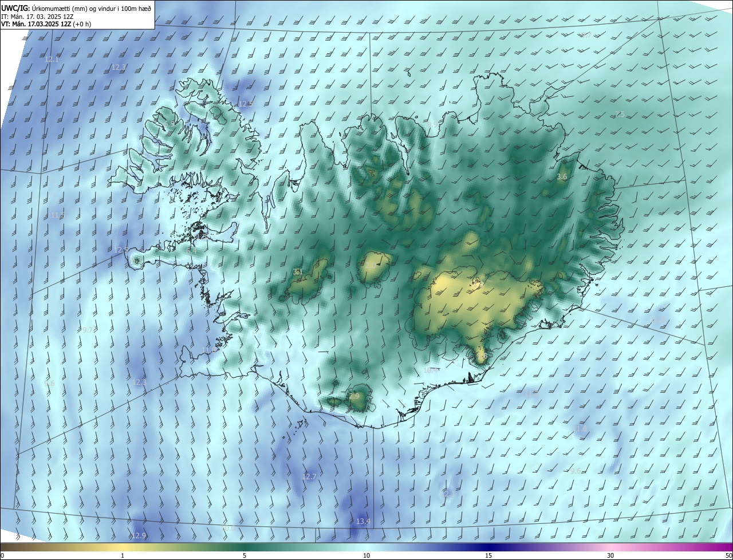The image size is (733, 560).
Task: Click the 50 tick label on color scale
Action: click(x=728, y=555)
